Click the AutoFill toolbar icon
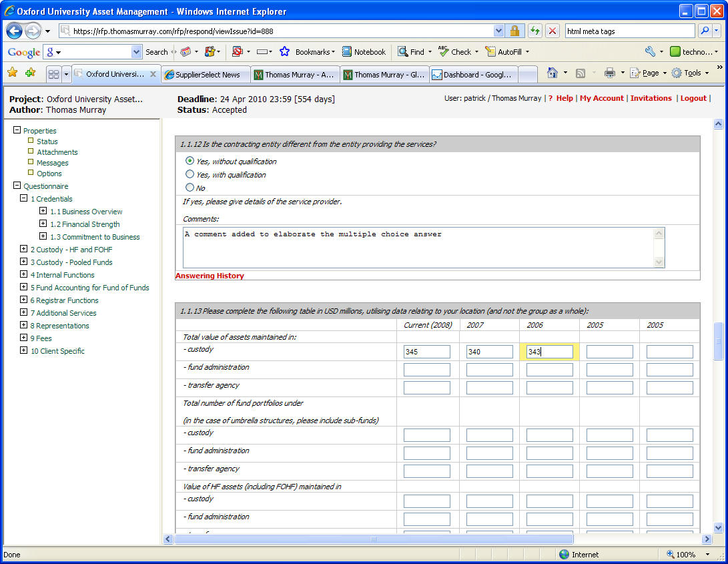The height and width of the screenshot is (564, 728). [x=490, y=51]
